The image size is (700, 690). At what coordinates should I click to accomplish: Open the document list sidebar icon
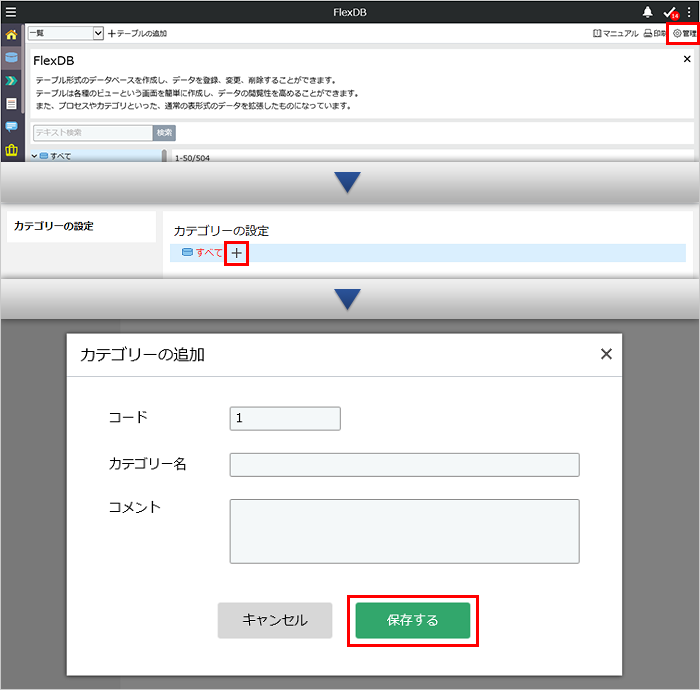point(12,104)
